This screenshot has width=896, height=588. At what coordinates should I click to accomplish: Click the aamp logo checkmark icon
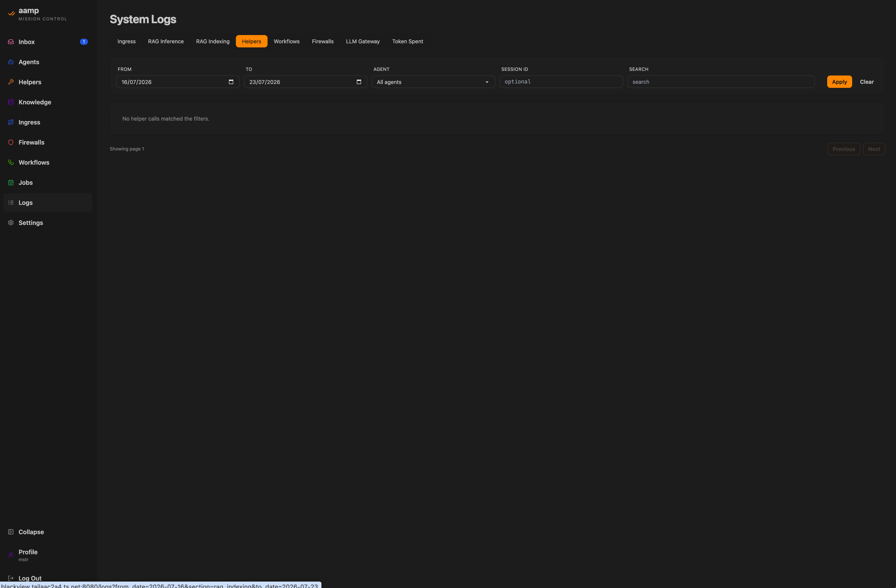click(11, 14)
